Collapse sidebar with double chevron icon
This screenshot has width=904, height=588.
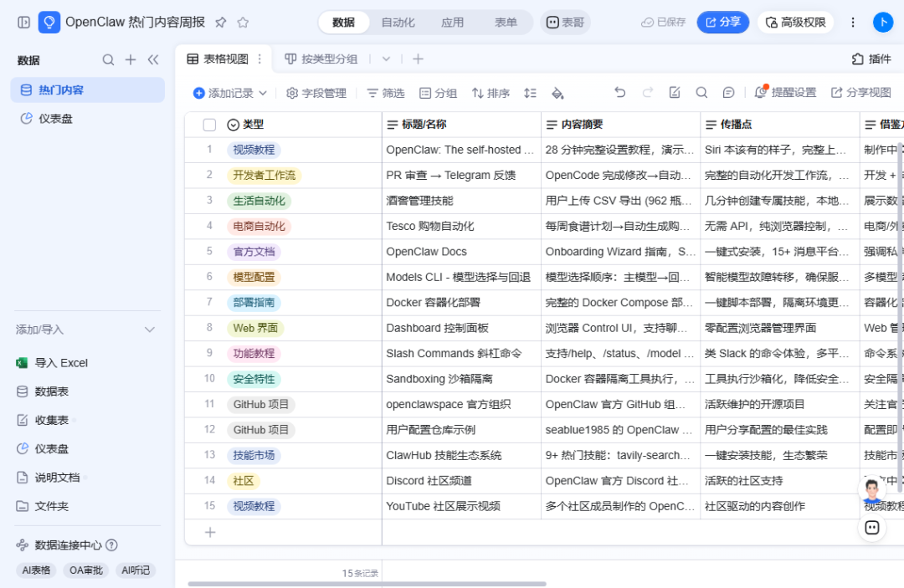pos(153,59)
